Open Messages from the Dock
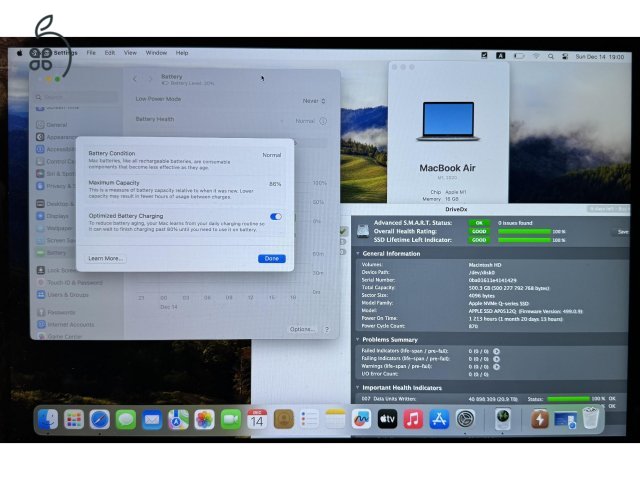The image size is (640, 480). coord(126,419)
